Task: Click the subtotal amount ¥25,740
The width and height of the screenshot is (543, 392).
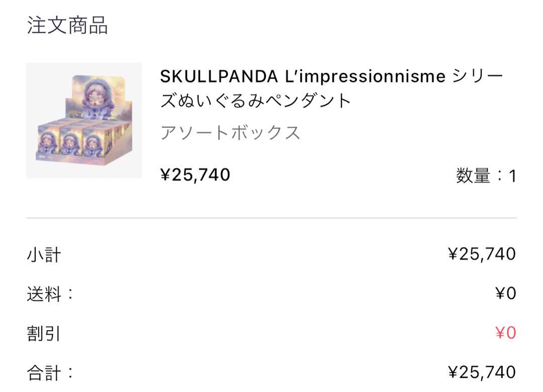Action: (x=482, y=254)
